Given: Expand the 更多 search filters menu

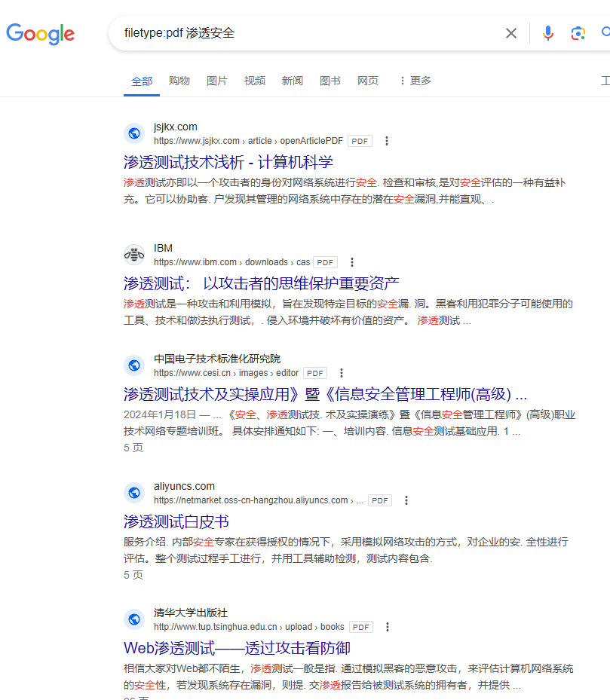Looking at the screenshot, I should 415,81.
